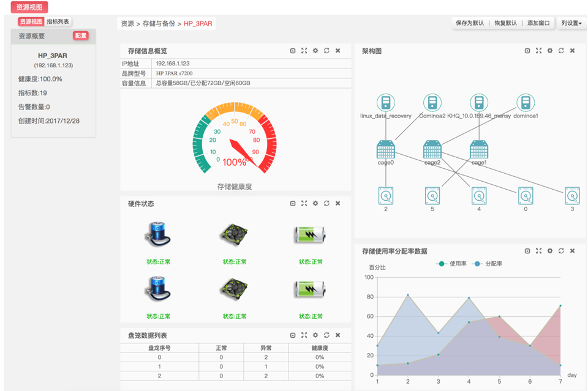Toggle 使用率 series in chart legend
This screenshot has width=588, height=391.
[452, 264]
